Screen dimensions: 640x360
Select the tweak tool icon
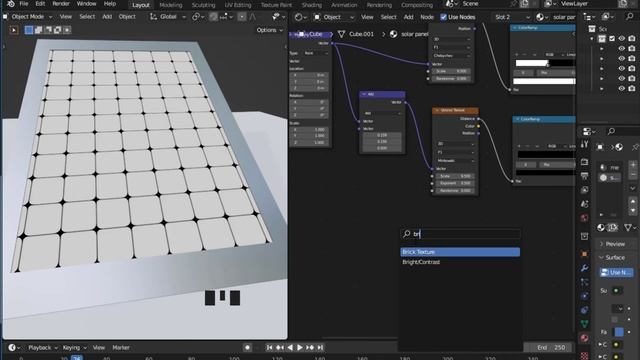point(14,30)
